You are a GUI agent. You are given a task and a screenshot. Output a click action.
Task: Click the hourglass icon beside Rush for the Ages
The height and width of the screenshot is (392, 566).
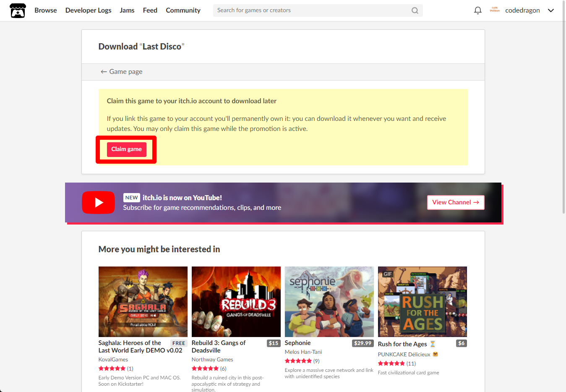click(x=433, y=344)
